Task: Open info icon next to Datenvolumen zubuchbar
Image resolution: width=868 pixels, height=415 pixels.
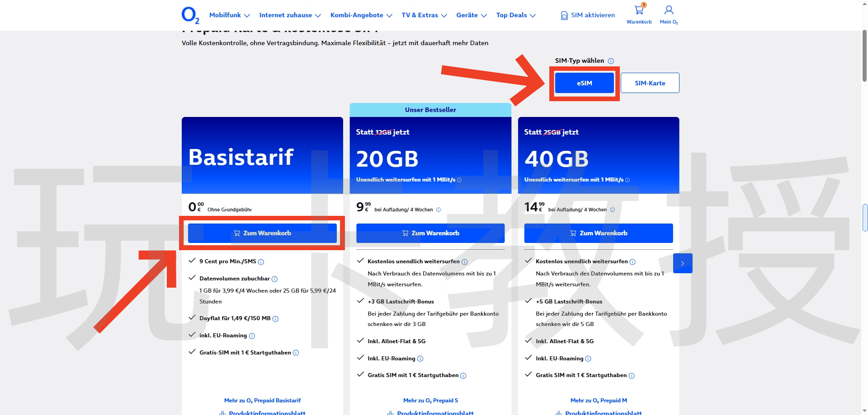Action: [274, 279]
